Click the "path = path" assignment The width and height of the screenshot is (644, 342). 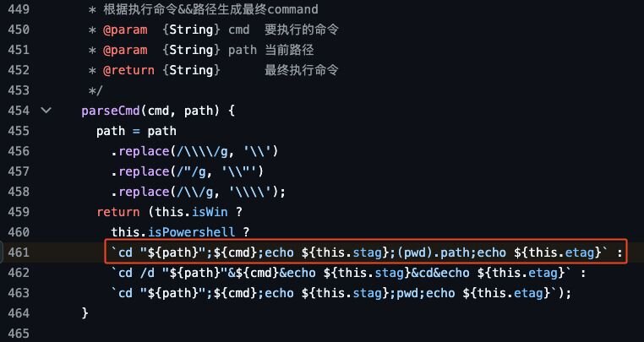[136, 131]
